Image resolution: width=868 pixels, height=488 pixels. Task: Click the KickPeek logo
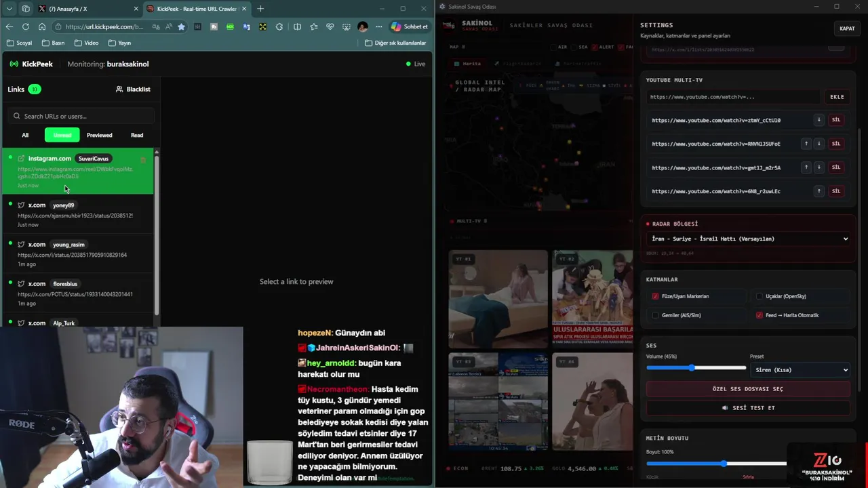(x=31, y=64)
